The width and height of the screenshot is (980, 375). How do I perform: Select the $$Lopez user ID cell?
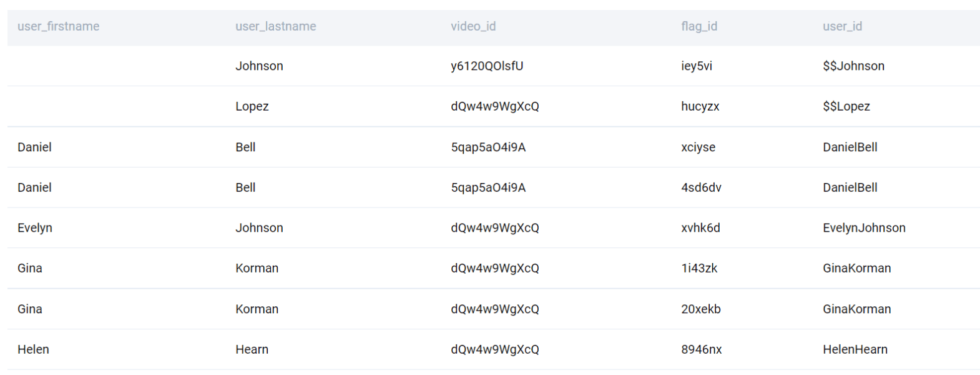[846, 106]
